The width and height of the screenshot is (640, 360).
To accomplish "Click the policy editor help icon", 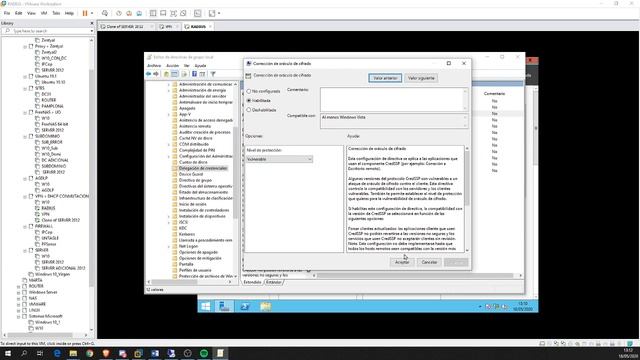I will (194, 74).
